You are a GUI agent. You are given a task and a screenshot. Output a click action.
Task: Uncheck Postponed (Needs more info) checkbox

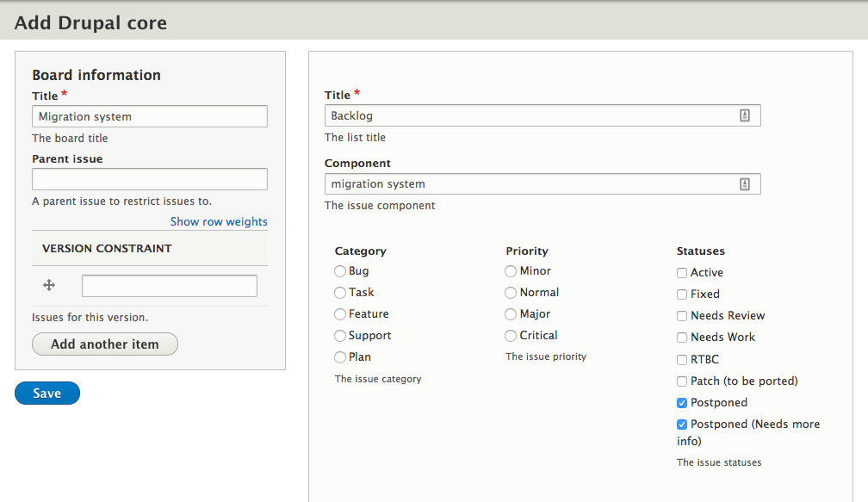(682, 425)
